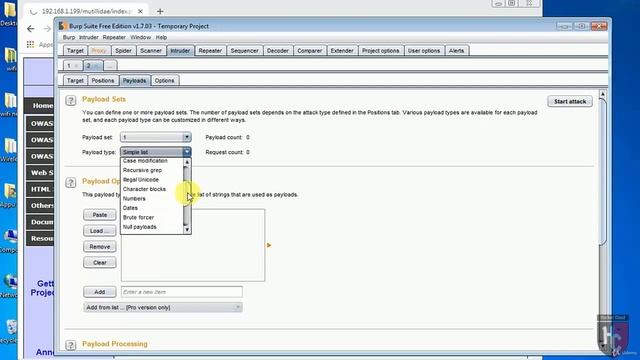Switch to the Proxy tab
Viewport: 640px width, 360px height.
(x=99, y=51)
